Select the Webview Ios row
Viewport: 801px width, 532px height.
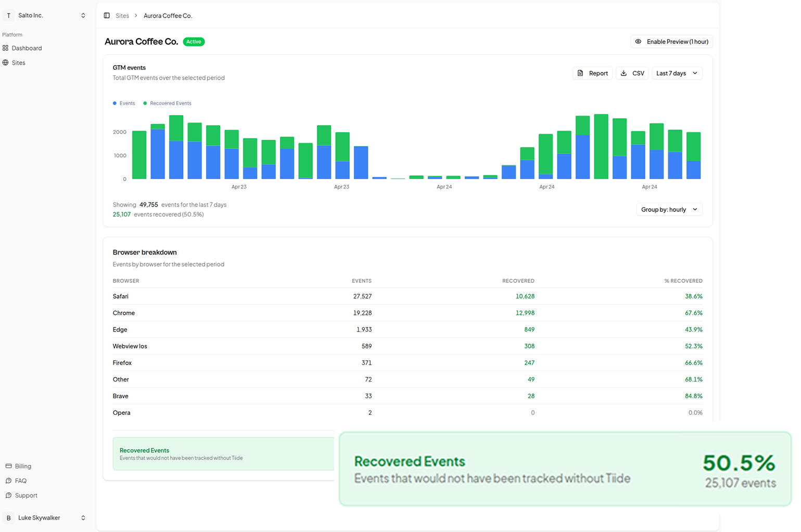click(408, 346)
